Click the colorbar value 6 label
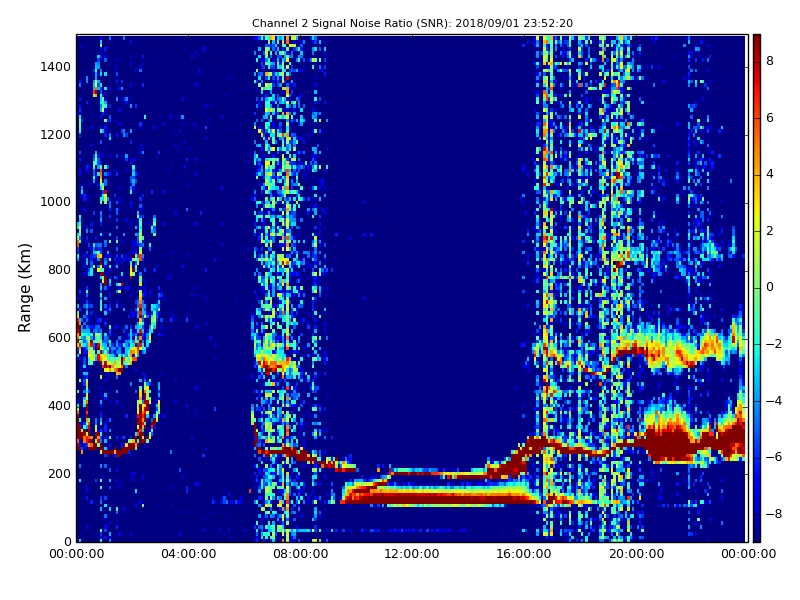Image resolution: width=800 pixels, height=600 pixels. (770, 118)
